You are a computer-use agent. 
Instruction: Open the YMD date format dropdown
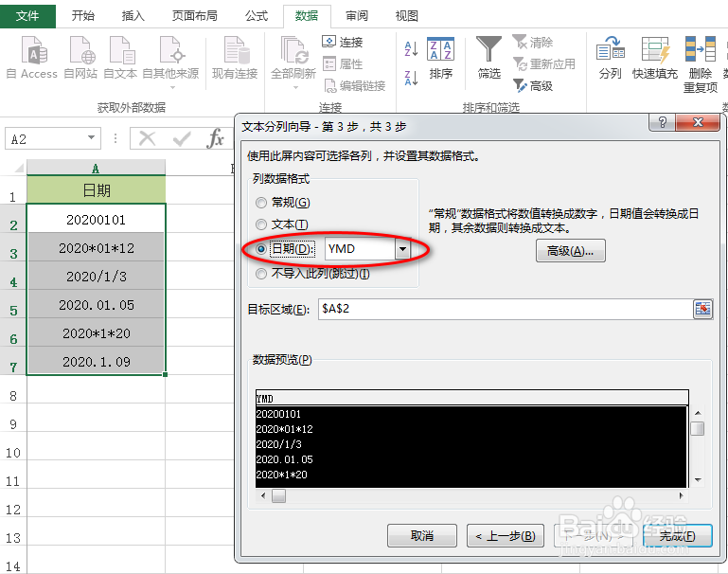tap(402, 249)
